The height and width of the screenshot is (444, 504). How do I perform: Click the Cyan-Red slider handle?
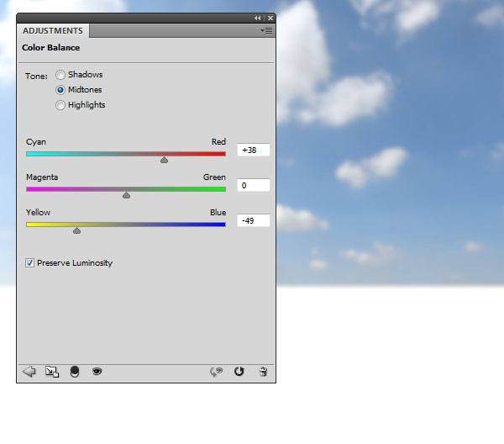tap(164, 160)
